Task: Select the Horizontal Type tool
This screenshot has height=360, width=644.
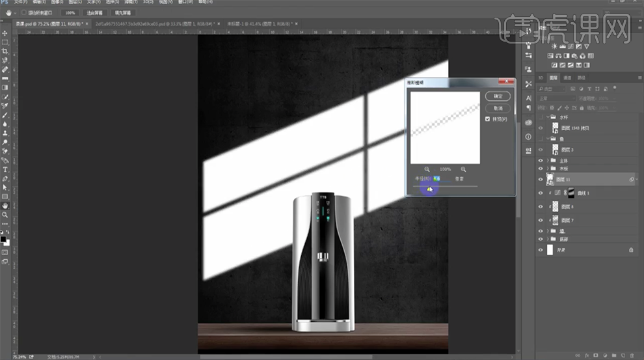Action: point(5,169)
